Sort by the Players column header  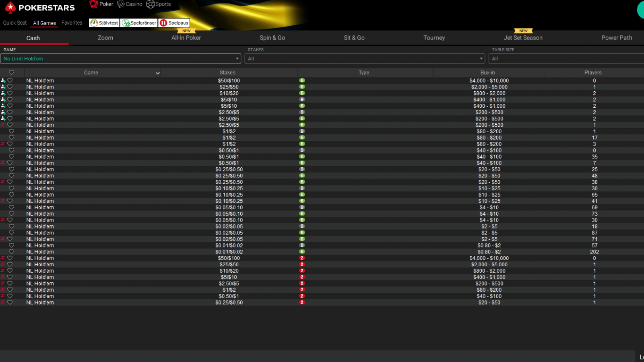pyautogui.click(x=593, y=73)
